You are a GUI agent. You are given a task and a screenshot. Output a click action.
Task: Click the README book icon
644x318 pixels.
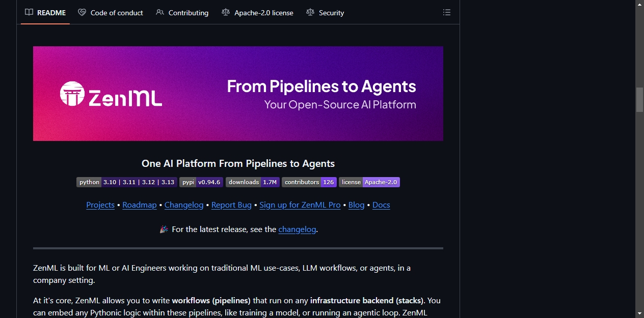[x=29, y=13]
